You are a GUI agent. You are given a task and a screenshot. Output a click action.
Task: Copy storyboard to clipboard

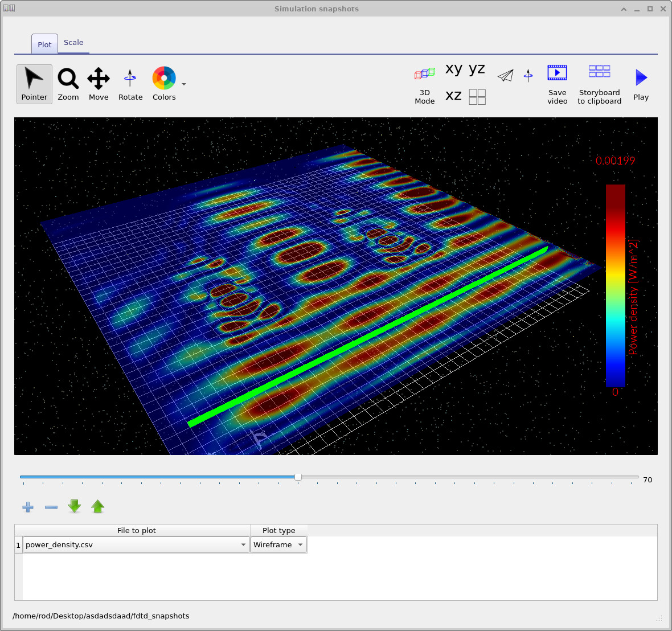(599, 84)
